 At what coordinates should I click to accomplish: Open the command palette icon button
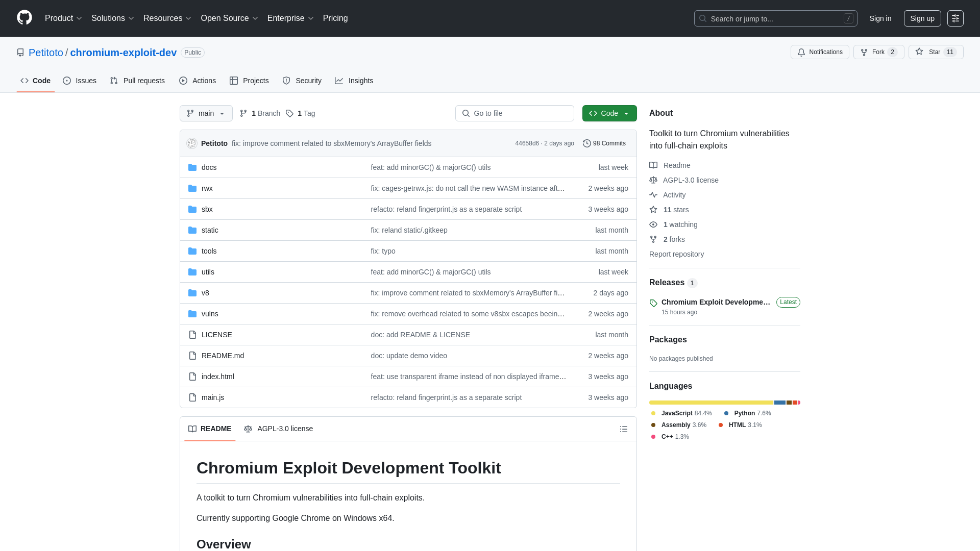[x=955, y=18]
